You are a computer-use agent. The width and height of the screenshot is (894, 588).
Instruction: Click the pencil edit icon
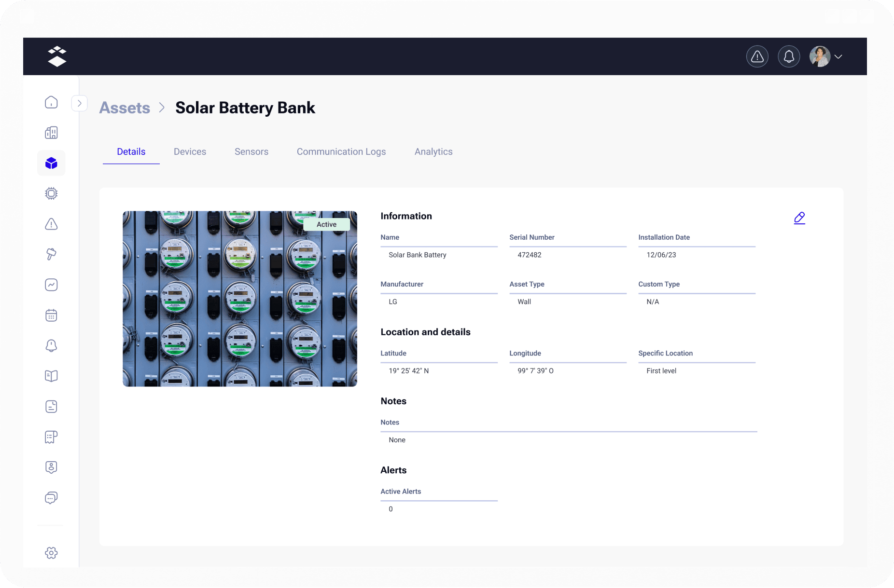[799, 218]
